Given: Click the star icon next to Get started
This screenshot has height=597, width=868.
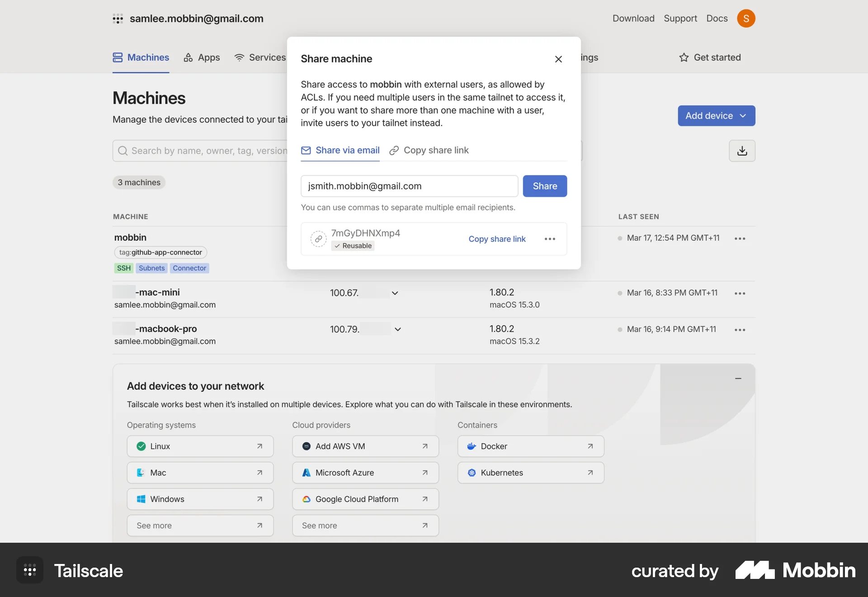Looking at the screenshot, I should 684,57.
